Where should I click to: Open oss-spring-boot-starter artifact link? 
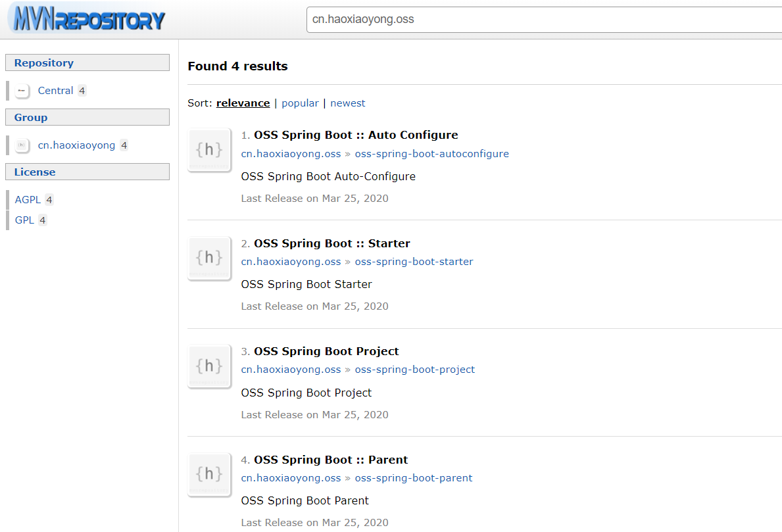coord(414,262)
